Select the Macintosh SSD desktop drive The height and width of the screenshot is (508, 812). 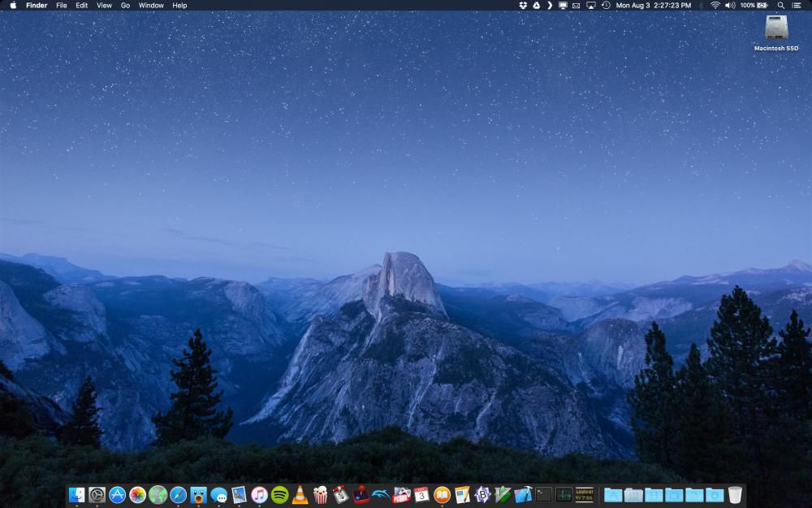point(776,33)
